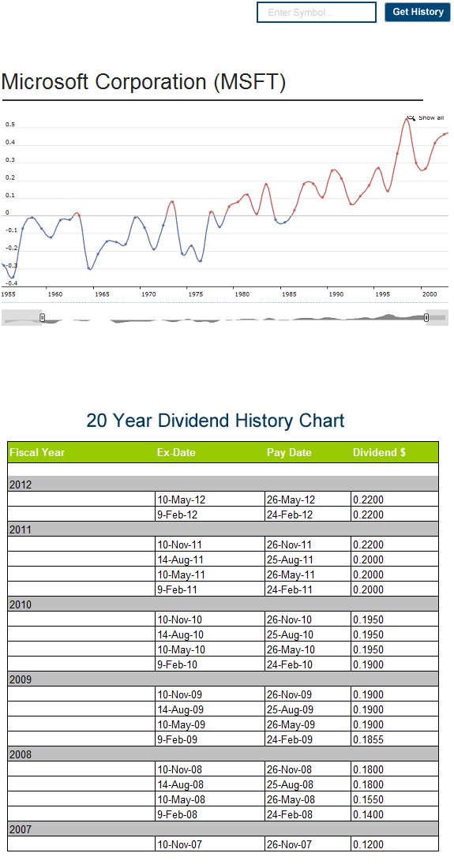Select the 10-Nov-10 ex-date cell
This screenshot has height=868, width=454.
[x=210, y=619]
